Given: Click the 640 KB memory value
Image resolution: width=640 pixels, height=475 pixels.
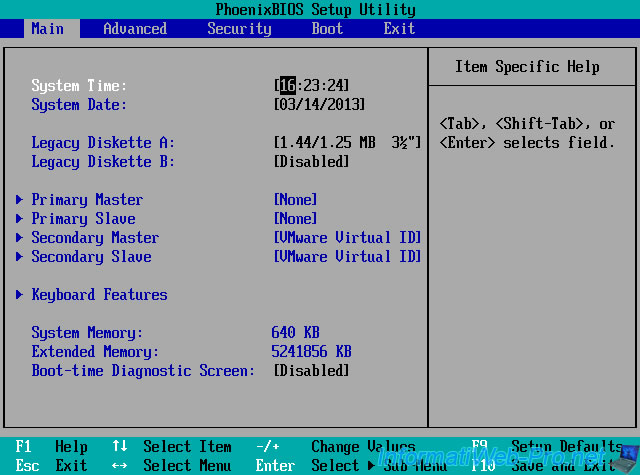Looking at the screenshot, I should pos(295,333).
